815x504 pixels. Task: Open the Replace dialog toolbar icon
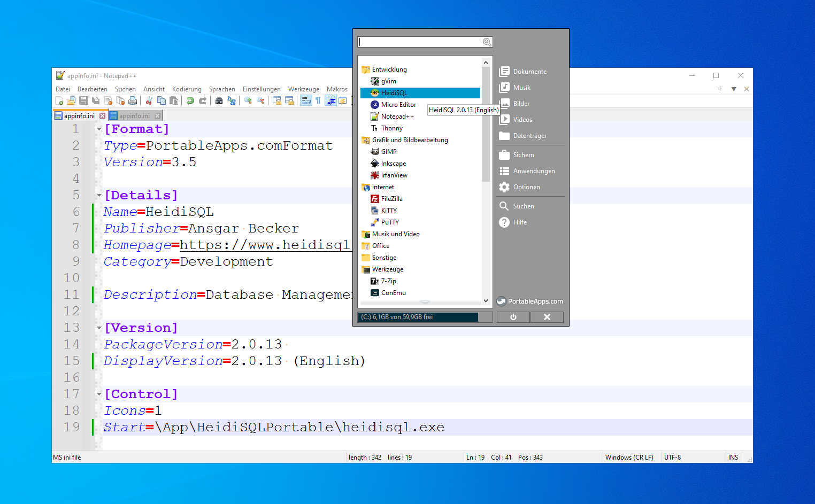point(232,100)
